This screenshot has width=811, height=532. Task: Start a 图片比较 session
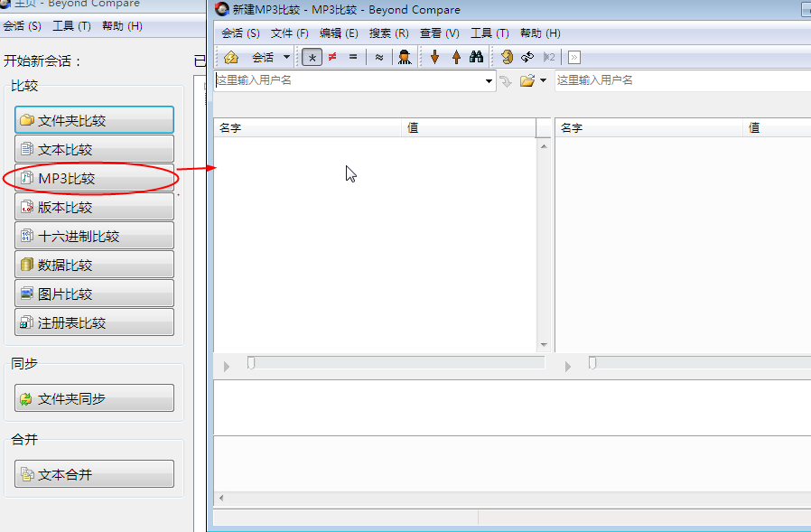pos(94,294)
